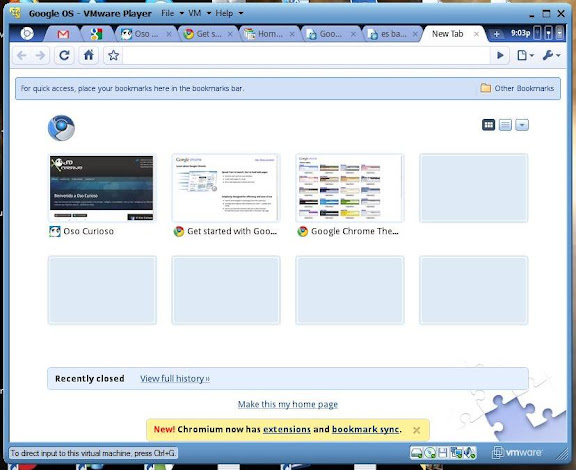Go back with the back arrow

(22, 55)
